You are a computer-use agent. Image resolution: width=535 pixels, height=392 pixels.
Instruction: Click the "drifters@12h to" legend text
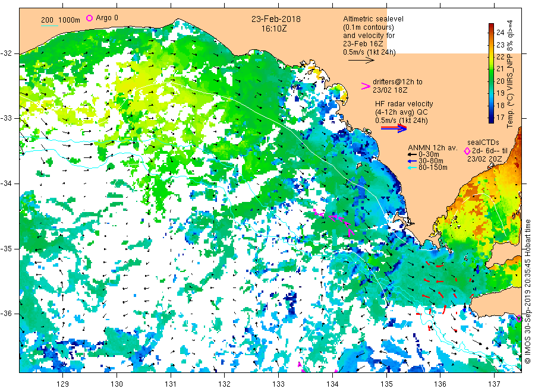[398, 82]
